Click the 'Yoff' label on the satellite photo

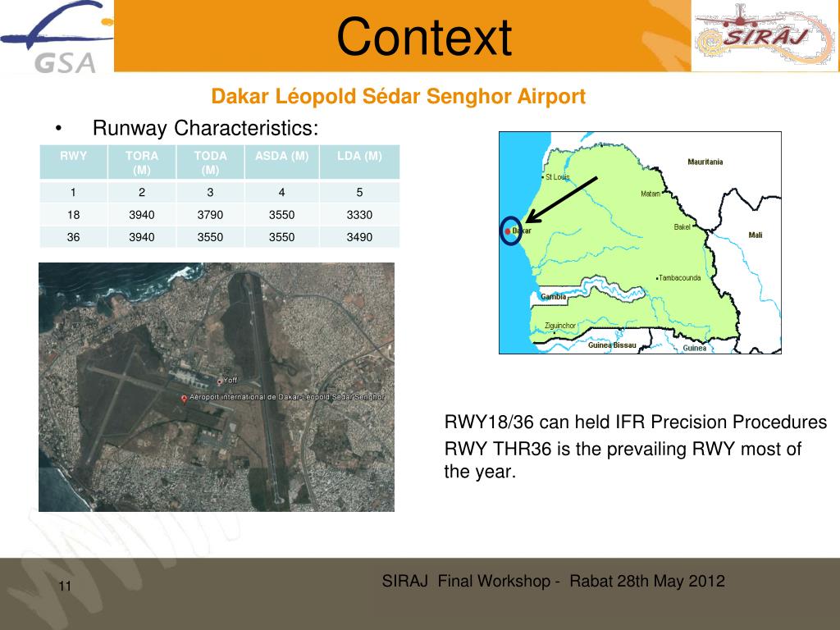tap(231, 381)
